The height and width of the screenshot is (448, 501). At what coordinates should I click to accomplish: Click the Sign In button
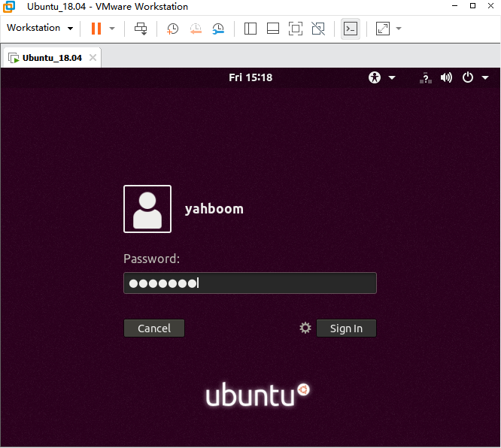coord(346,328)
